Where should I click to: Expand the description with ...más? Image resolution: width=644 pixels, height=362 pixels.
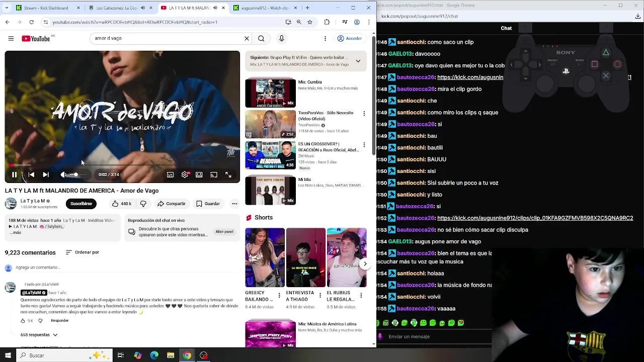16,232
